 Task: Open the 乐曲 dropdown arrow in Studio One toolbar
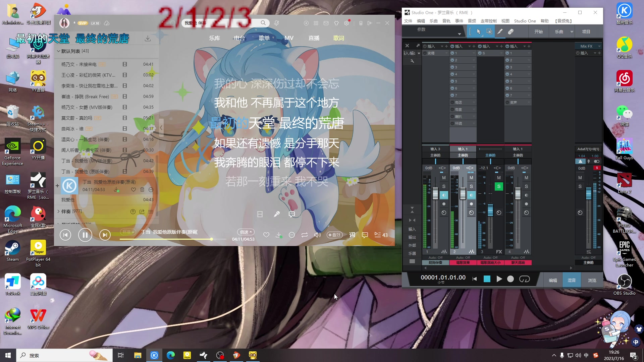coord(572,32)
